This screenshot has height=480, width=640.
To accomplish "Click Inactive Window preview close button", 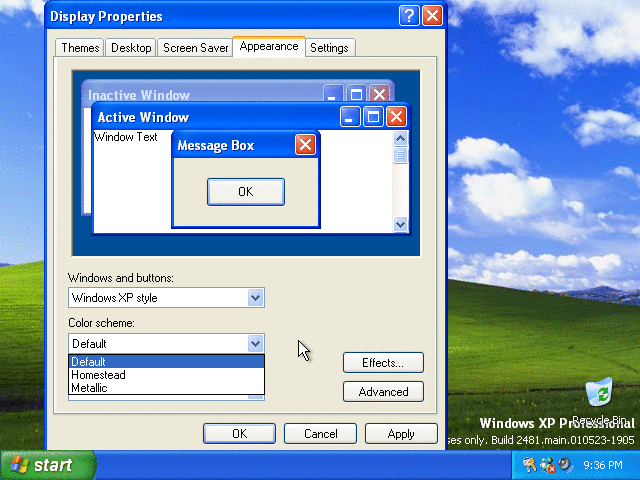I will point(379,94).
